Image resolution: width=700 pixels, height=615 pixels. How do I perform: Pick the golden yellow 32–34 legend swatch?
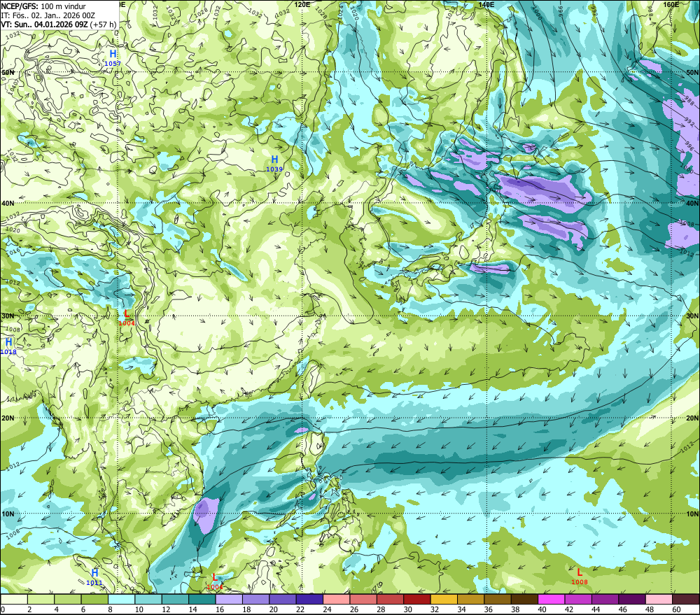click(444, 599)
